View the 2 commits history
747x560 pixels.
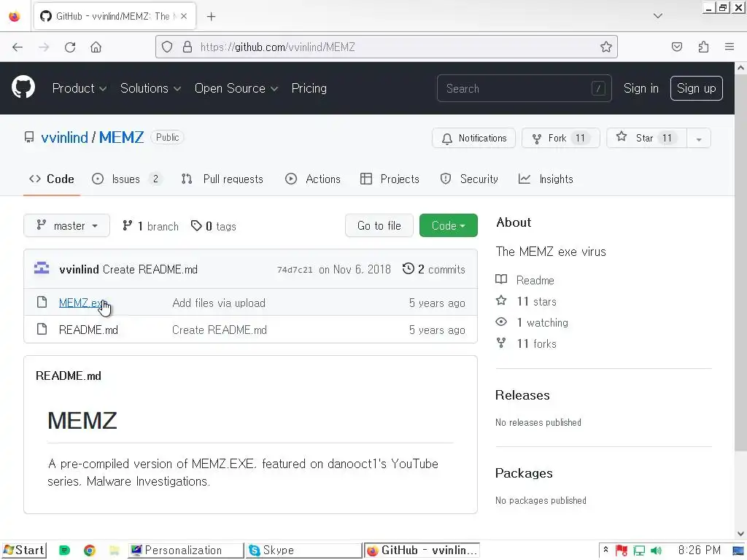[433, 270]
